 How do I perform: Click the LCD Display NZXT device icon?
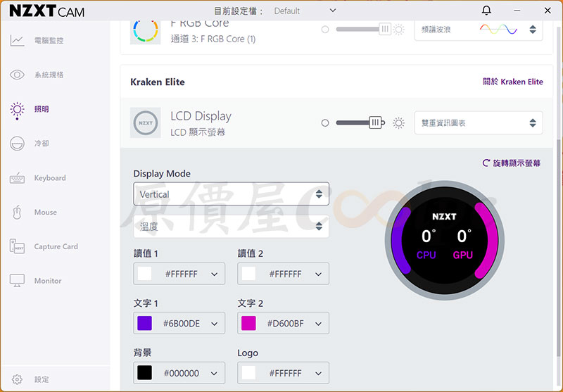pos(146,122)
